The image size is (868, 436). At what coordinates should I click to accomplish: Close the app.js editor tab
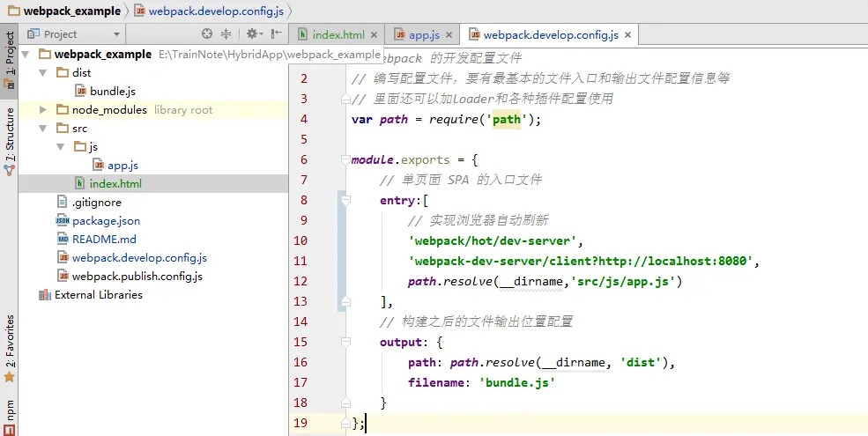click(449, 35)
